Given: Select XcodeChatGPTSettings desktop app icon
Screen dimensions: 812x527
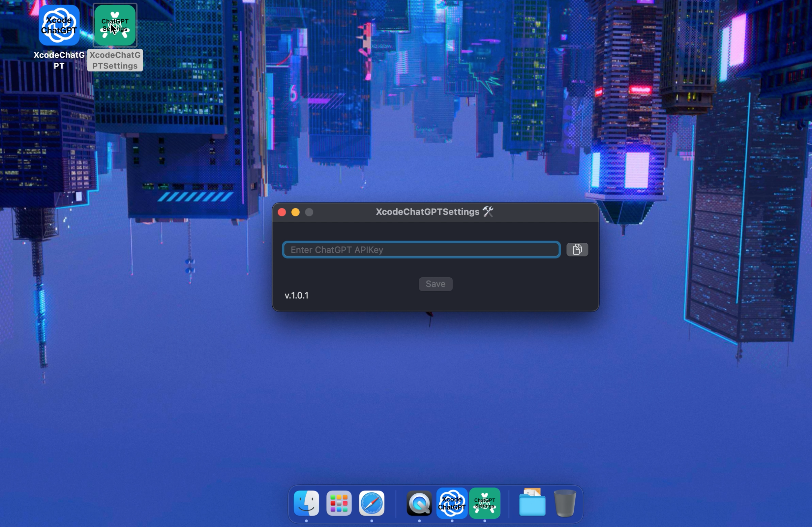Looking at the screenshot, I should [x=115, y=25].
